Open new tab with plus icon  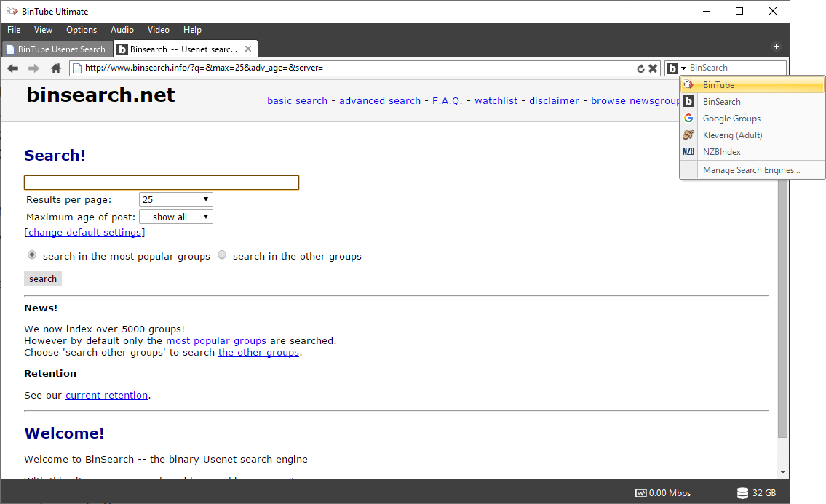777,47
